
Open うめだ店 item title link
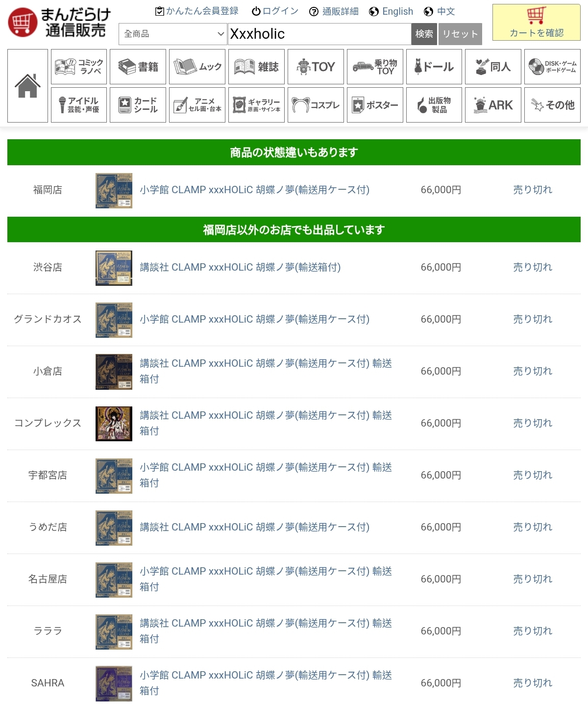[255, 527]
